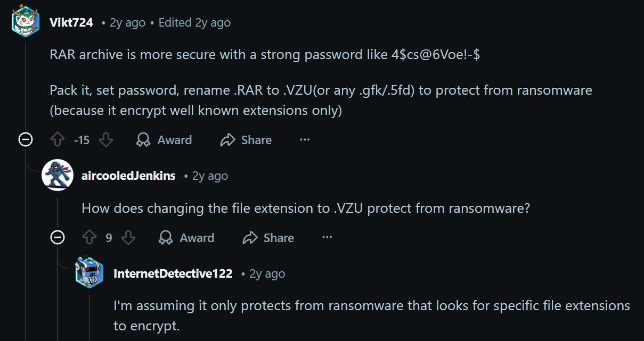644x341 pixels.
Task: Open InternetDetective122 user profile link
Action: [x=173, y=273]
